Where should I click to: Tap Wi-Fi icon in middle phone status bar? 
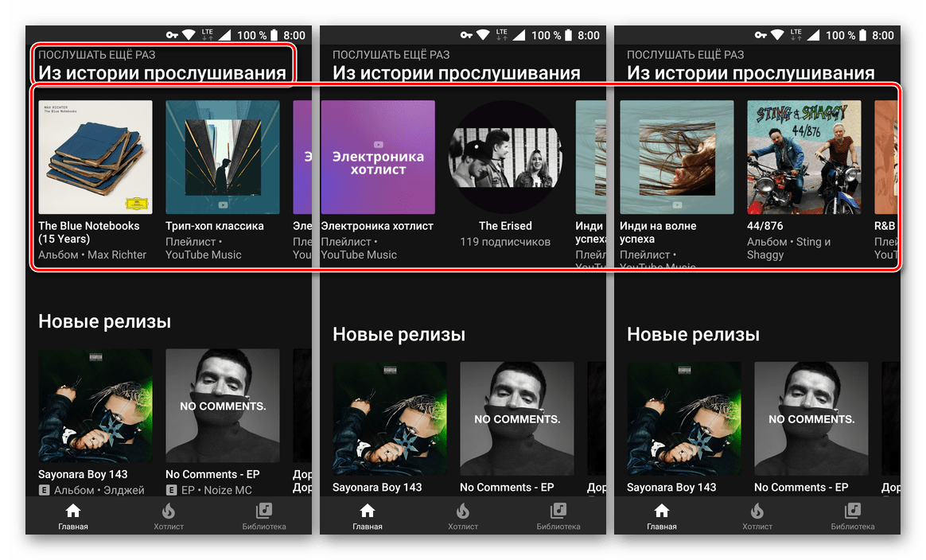click(483, 35)
